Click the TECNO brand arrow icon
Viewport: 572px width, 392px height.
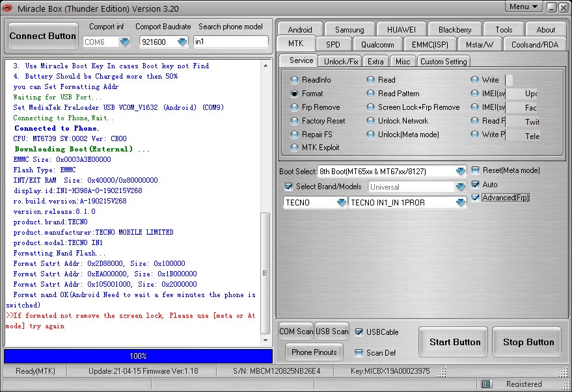(x=342, y=203)
